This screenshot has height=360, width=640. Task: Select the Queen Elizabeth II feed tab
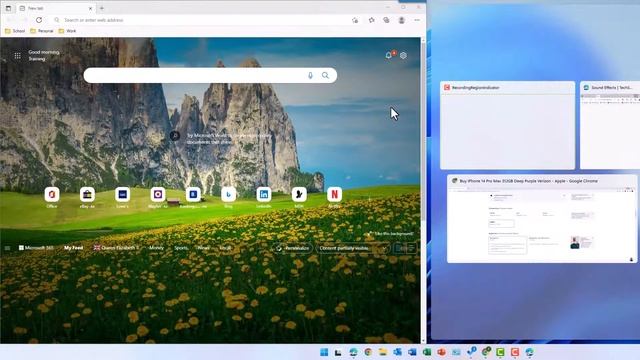click(116, 248)
